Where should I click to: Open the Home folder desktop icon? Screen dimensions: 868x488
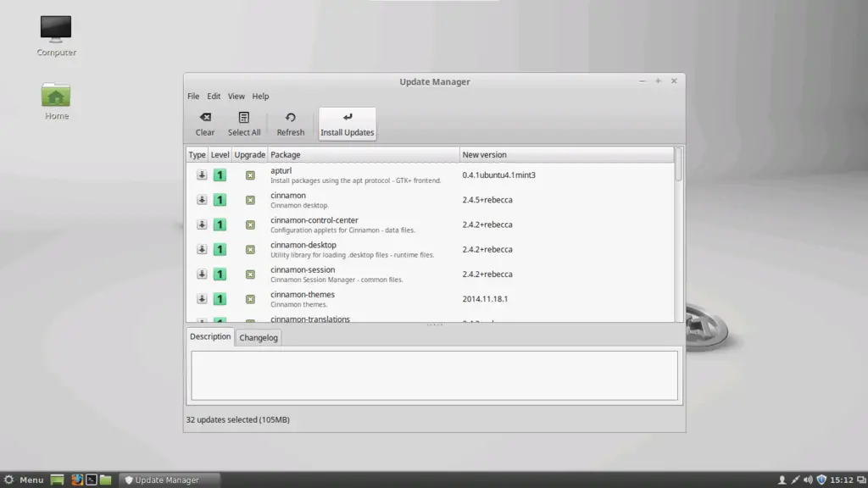[56, 102]
